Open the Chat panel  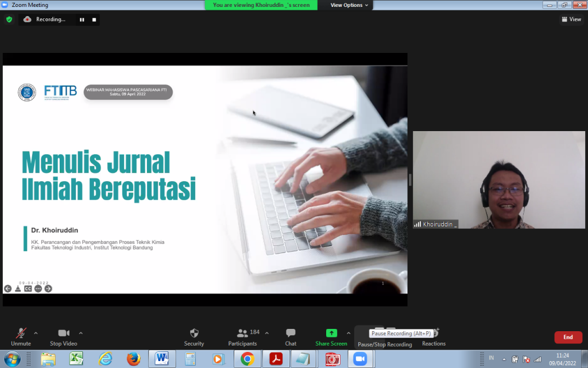point(291,333)
